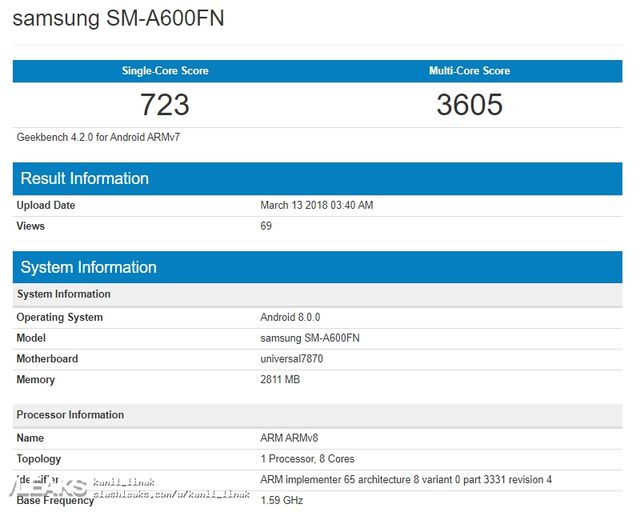Click the ARM implementer 65 identifier value
Image resolution: width=640 pixels, height=512 pixels.
tap(406, 480)
